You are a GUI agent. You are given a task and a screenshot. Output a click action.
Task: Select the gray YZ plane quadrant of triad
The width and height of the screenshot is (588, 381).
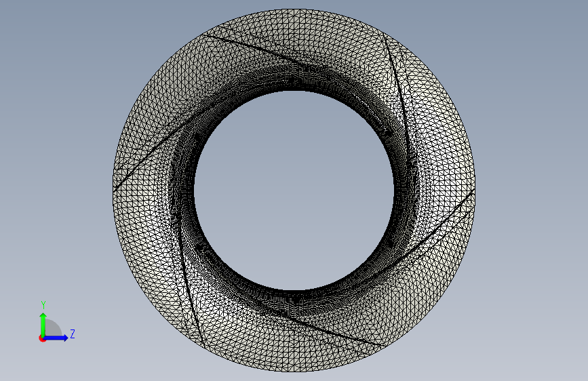54,329
